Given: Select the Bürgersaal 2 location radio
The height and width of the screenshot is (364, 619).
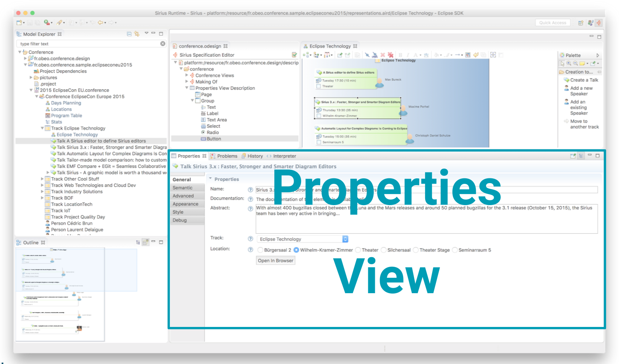Looking at the screenshot, I should pos(260,250).
